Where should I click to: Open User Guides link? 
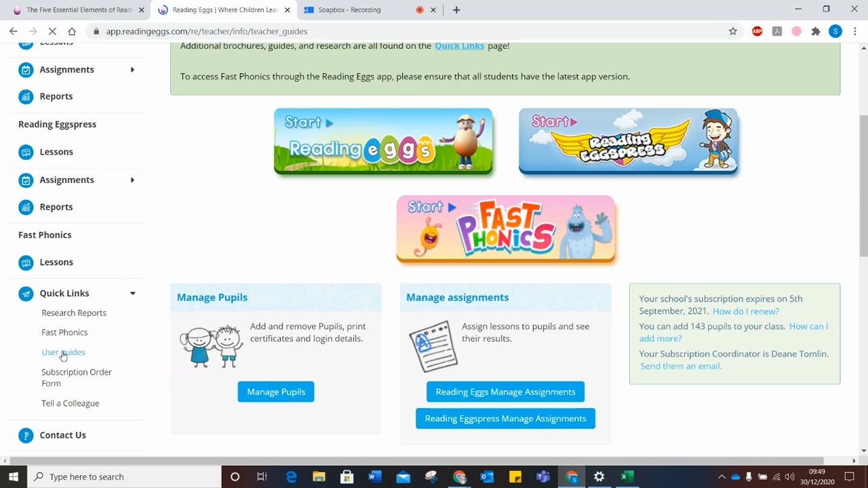tap(63, 352)
